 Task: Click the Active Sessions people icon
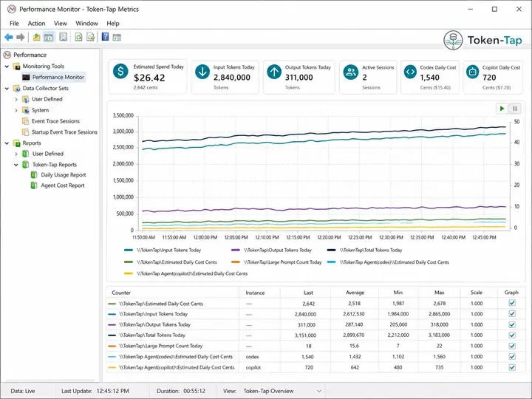[x=351, y=72]
